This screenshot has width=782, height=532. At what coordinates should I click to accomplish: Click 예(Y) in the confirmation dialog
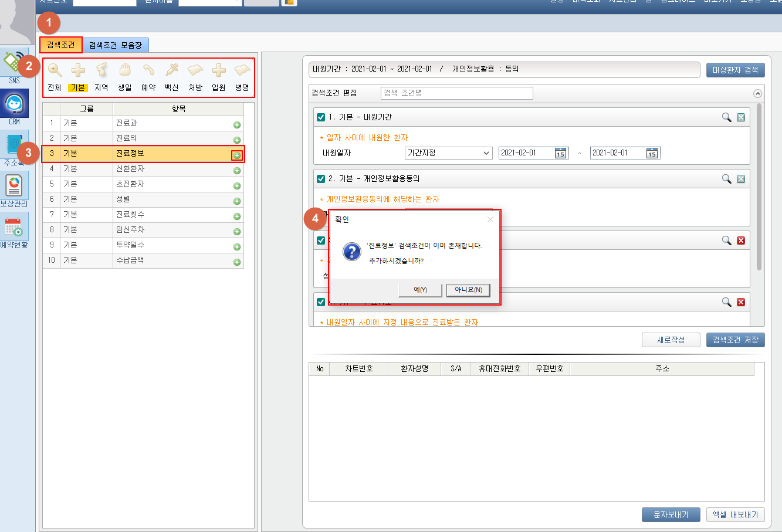[420, 290]
